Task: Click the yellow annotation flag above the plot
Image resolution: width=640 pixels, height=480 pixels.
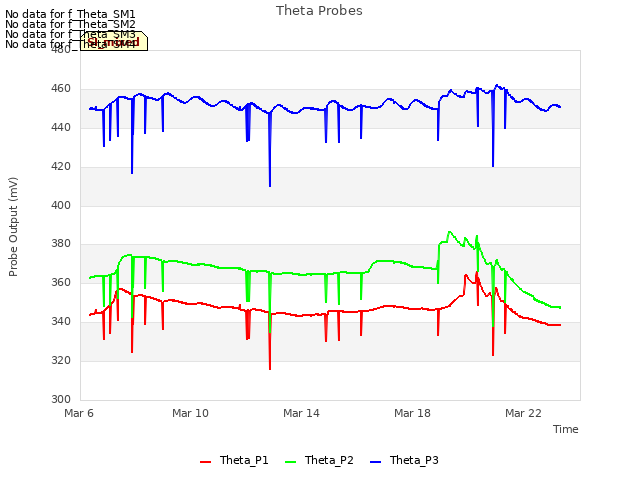Action: pos(114,41)
